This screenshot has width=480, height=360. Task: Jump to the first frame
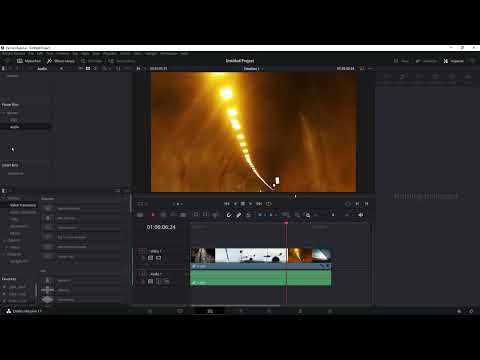[x=227, y=204]
